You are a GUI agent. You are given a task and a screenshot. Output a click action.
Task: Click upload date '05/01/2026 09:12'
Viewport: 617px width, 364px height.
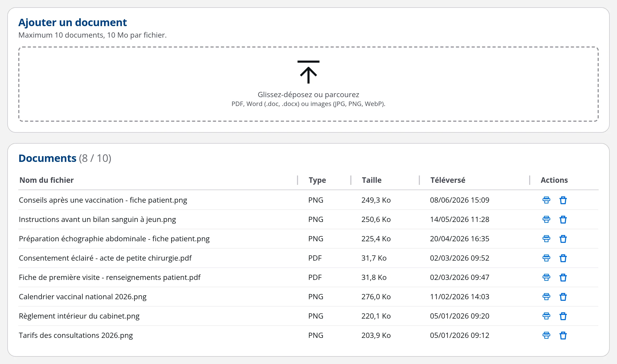coord(460,335)
